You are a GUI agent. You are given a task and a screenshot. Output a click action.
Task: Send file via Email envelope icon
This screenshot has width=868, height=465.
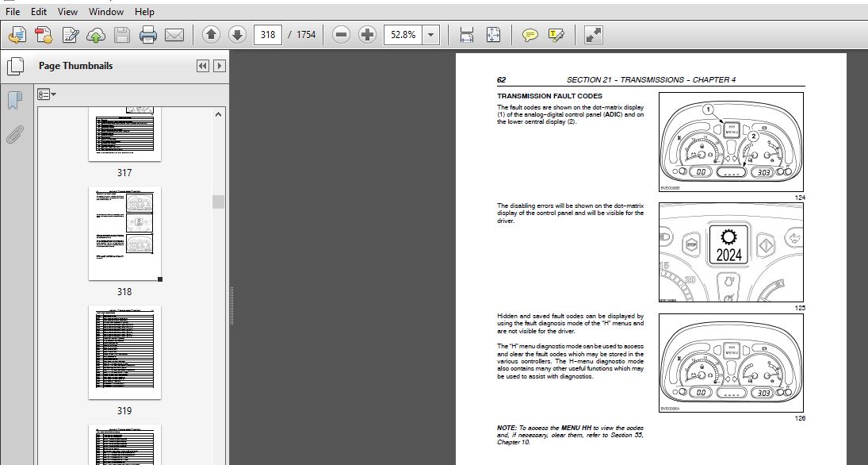(x=174, y=35)
